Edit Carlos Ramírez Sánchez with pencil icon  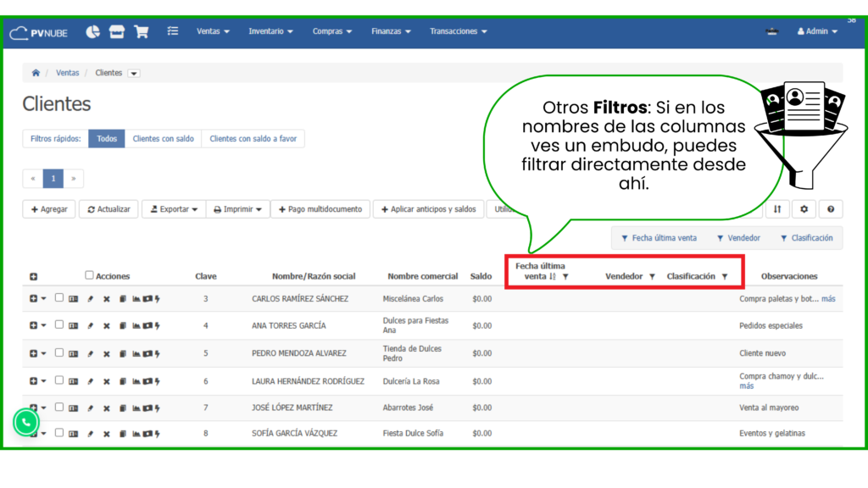91,299
